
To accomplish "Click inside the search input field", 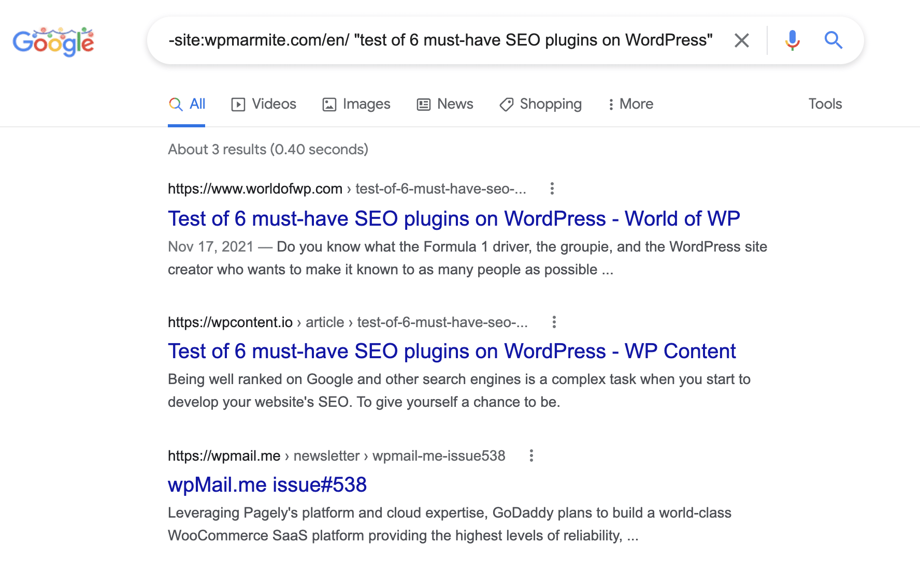I will [440, 39].
